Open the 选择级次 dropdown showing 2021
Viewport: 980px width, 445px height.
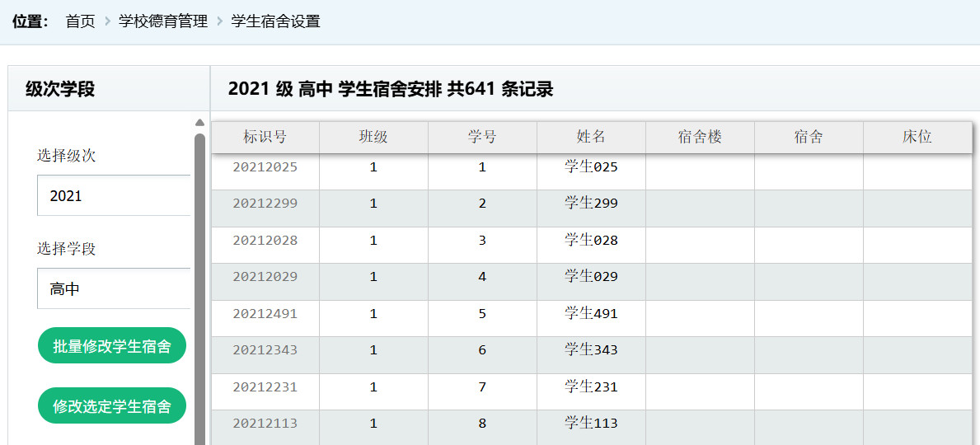(x=114, y=196)
